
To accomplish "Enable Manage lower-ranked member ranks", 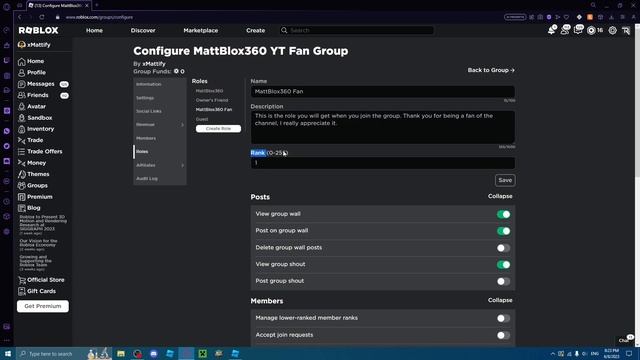I will 503,318.
